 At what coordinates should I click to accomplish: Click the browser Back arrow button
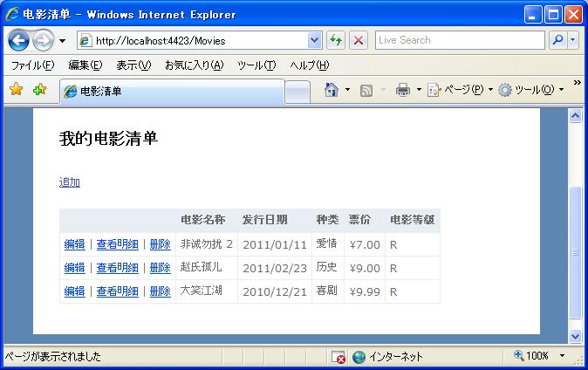point(18,40)
